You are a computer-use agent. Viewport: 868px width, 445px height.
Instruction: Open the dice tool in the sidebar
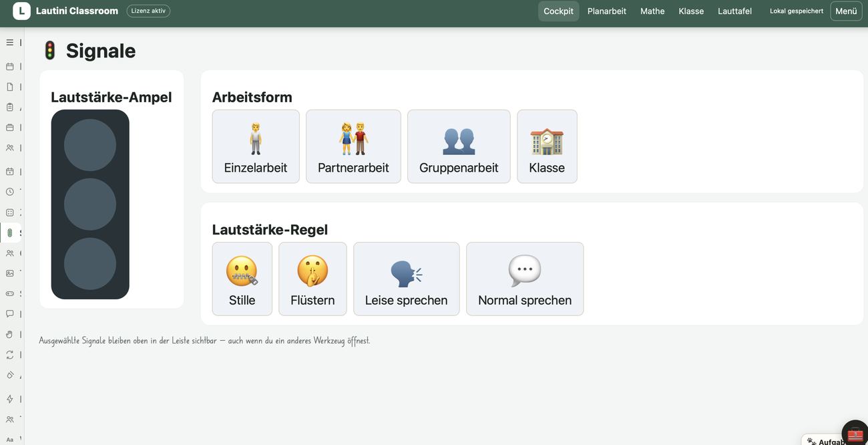(9, 212)
